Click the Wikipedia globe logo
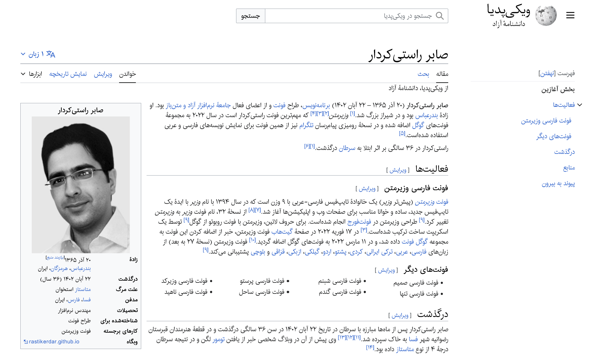The height and width of the screenshot is (364, 598). (546, 16)
